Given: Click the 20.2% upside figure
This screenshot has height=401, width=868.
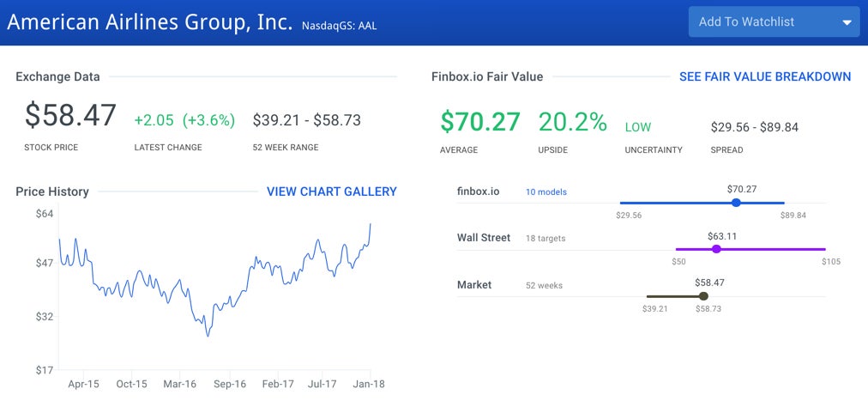Looking at the screenshot, I should pos(573,122).
